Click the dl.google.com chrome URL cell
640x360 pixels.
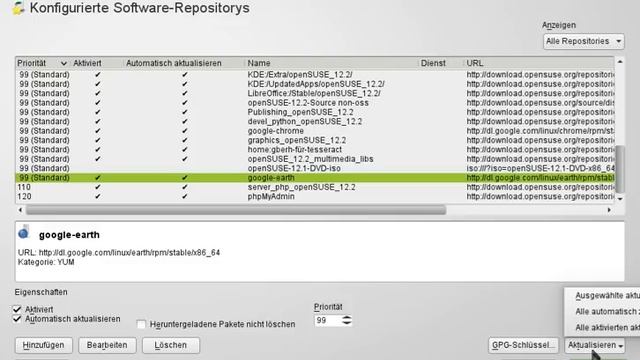(540, 131)
